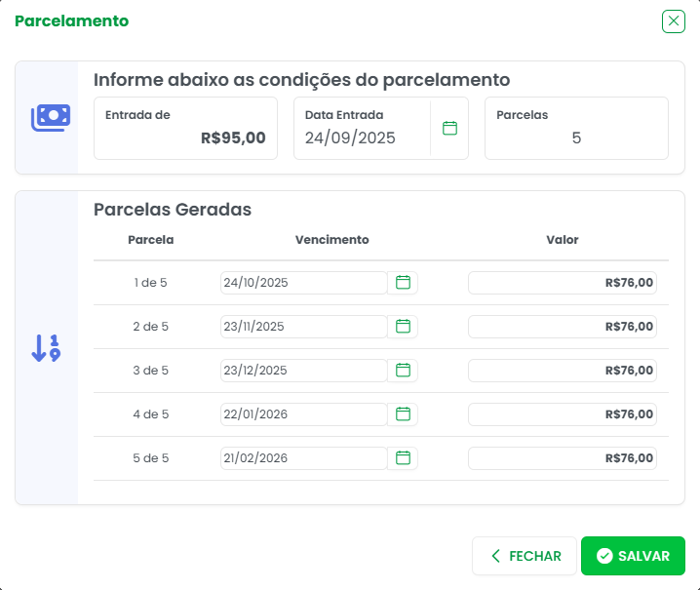The width and height of the screenshot is (700, 590).
Task: Open calendar for installment 4 de 5
Action: click(403, 414)
